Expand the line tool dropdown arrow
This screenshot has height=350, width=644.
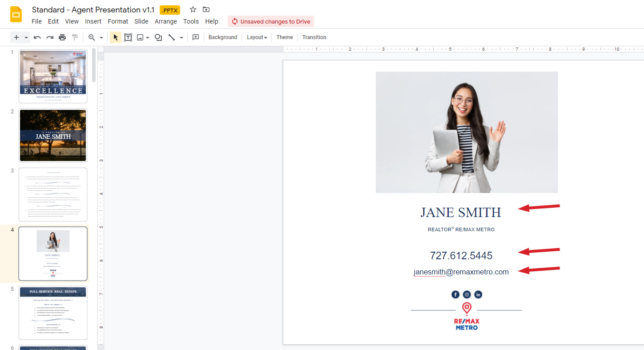coord(181,37)
